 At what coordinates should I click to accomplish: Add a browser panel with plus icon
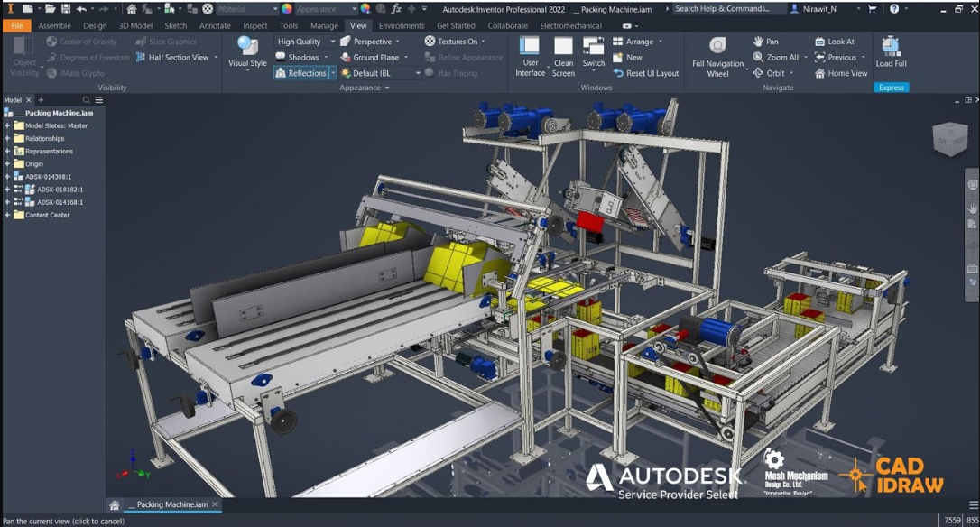[x=41, y=100]
